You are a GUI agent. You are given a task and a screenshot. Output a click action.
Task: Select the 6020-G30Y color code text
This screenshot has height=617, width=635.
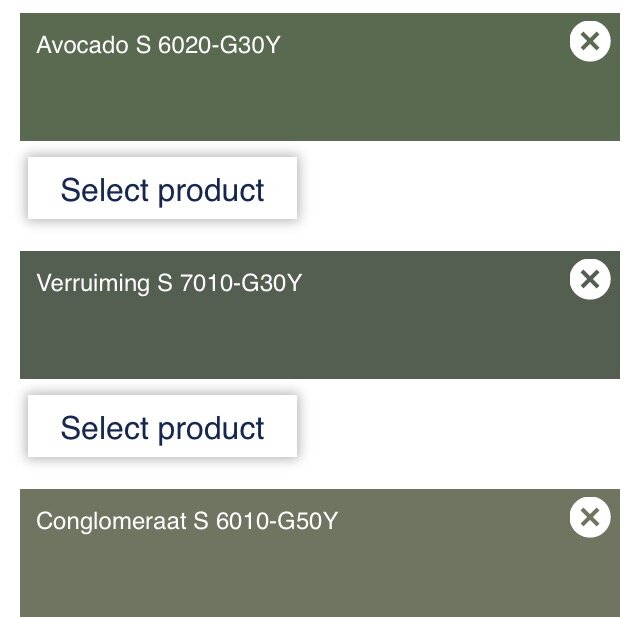tap(219, 45)
